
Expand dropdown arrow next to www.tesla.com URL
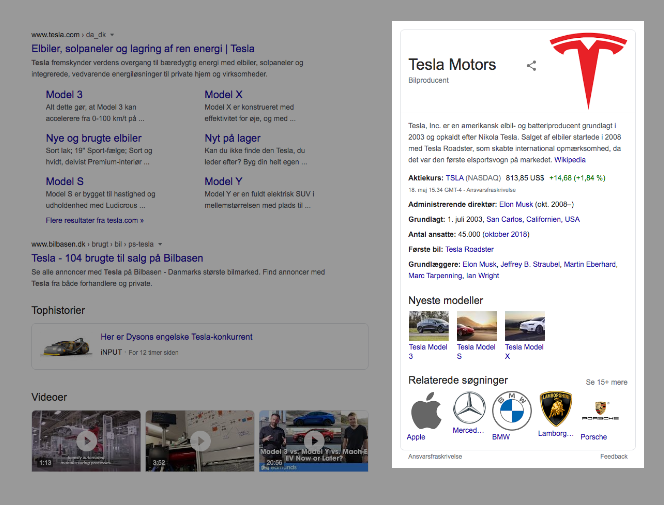(112, 35)
